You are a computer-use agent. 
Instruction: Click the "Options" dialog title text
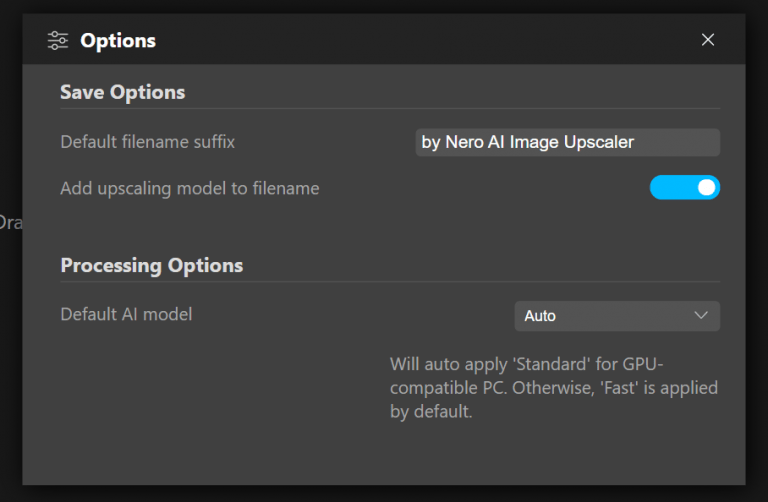click(x=118, y=41)
